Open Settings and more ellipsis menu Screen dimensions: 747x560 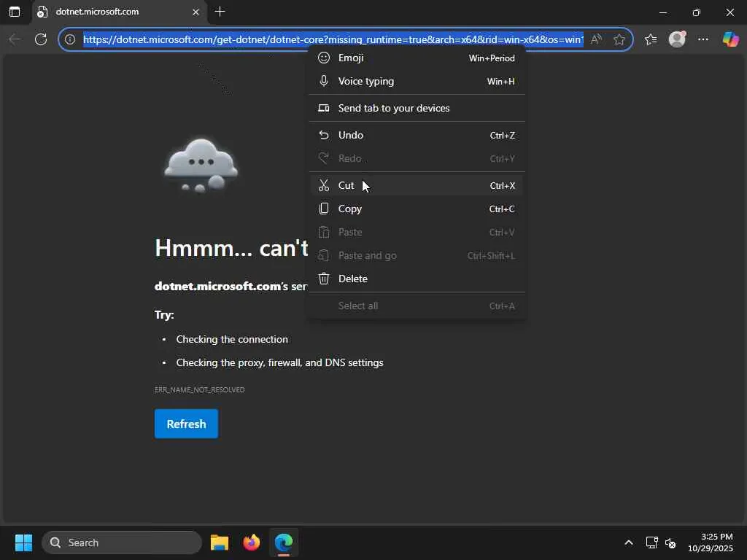pyautogui.click(x=703, y=39)
